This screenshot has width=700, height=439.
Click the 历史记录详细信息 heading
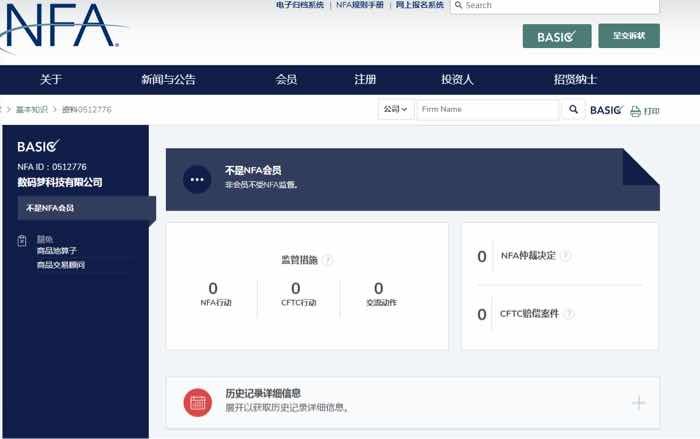pos(263,393)
